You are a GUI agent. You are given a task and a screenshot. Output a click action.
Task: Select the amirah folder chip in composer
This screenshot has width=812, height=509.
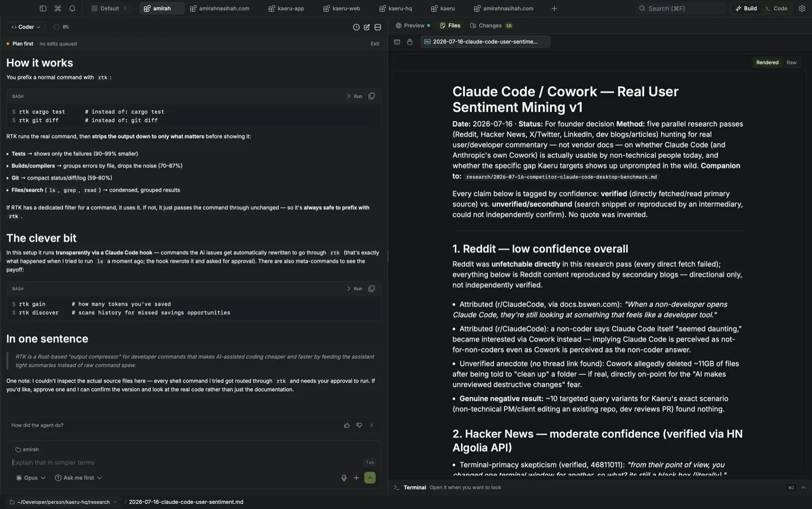tap(27, 449)
